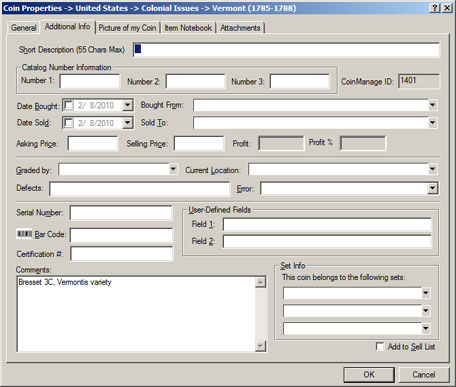Focus the Bar Code input field
Screen dimensions: 456x387
(x=121, y=235)
